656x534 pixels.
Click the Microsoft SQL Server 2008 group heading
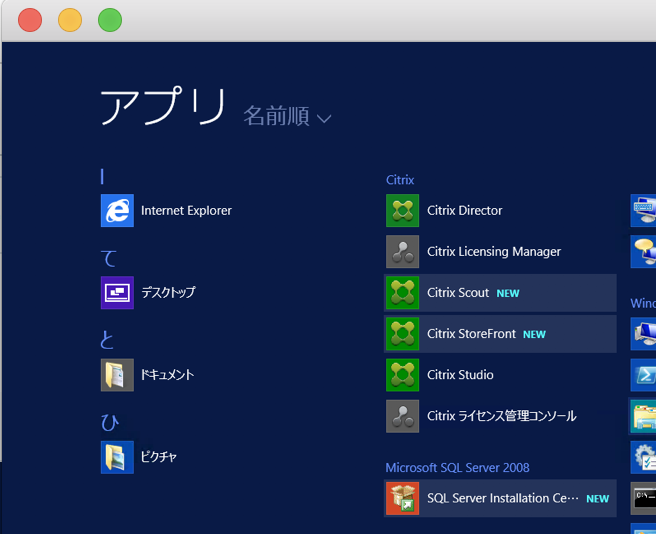pos(457,467)
